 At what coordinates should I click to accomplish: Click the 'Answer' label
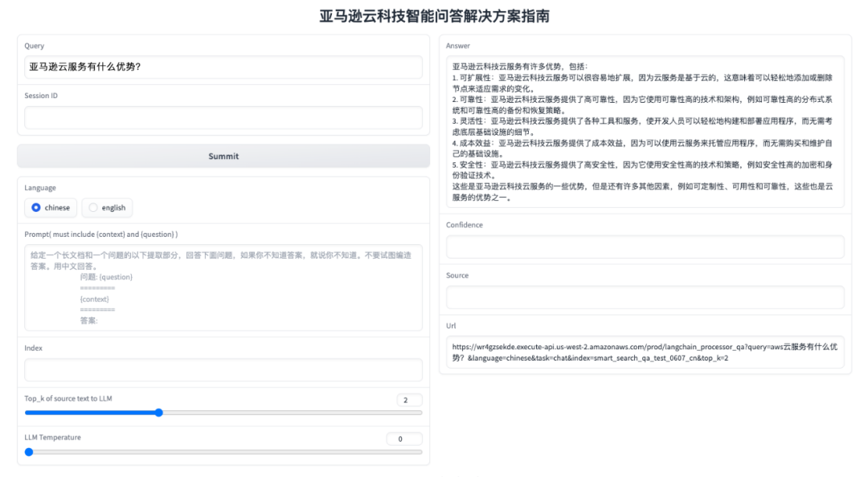tap(458, 46)
